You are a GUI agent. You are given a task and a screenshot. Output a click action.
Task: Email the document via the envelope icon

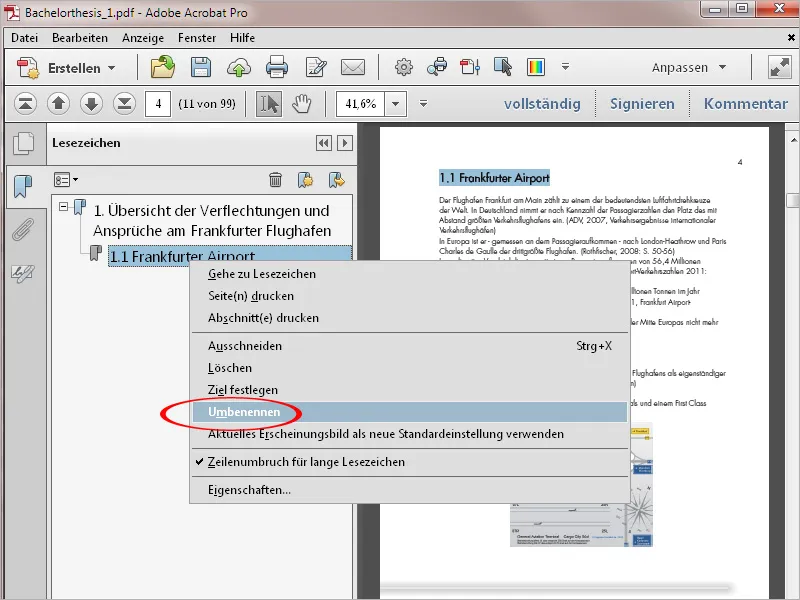click(352, 68)
